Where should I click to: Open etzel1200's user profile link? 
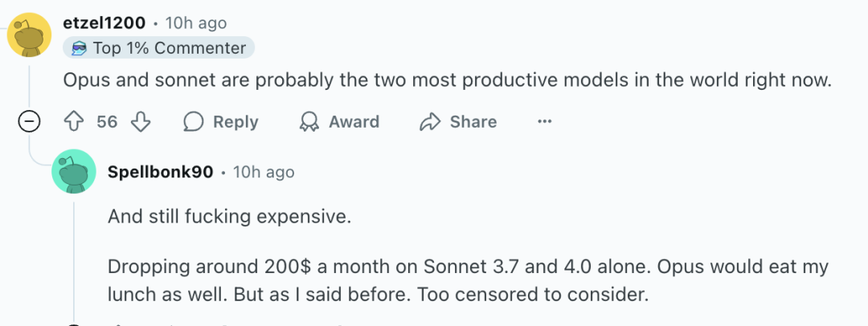pos(104,23)
